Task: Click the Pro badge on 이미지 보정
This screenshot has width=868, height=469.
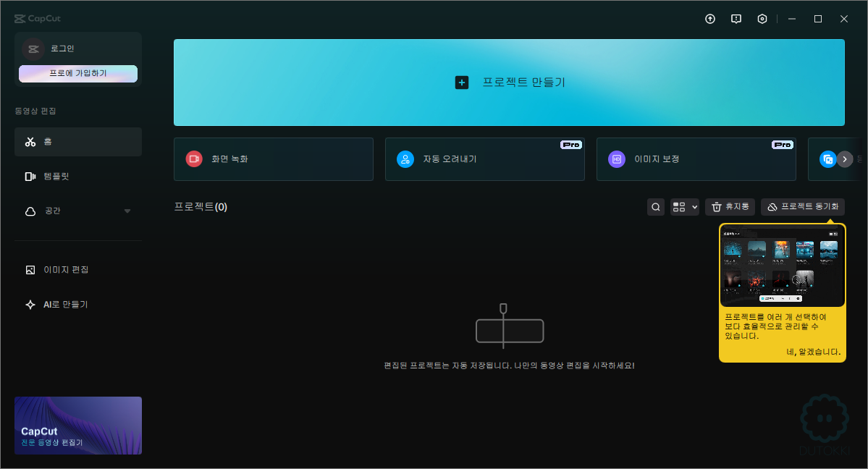Action: click(782, 145)
